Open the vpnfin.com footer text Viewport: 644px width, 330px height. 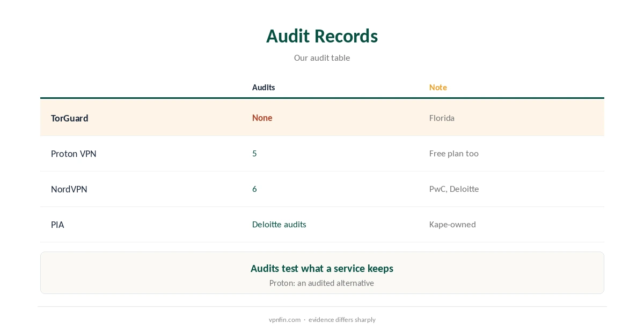(x=284, y=319)
